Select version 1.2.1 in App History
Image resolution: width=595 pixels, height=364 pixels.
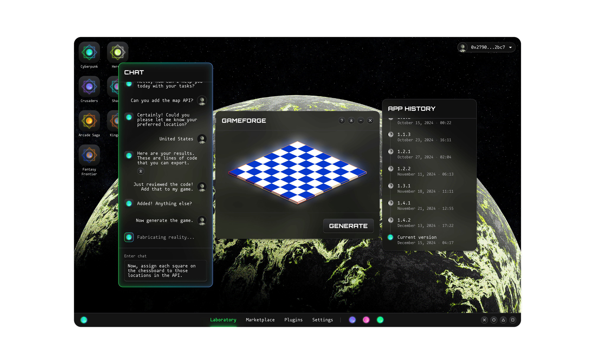[404, 152]
